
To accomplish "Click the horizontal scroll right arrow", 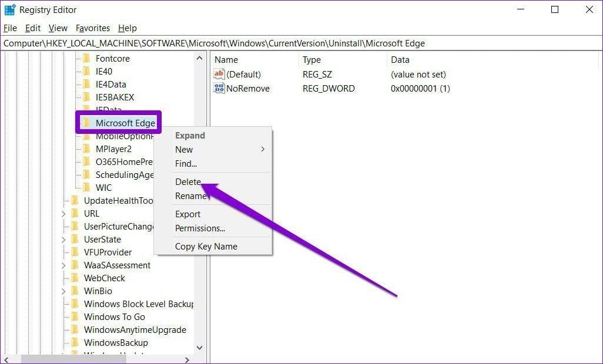I will 187,360.
